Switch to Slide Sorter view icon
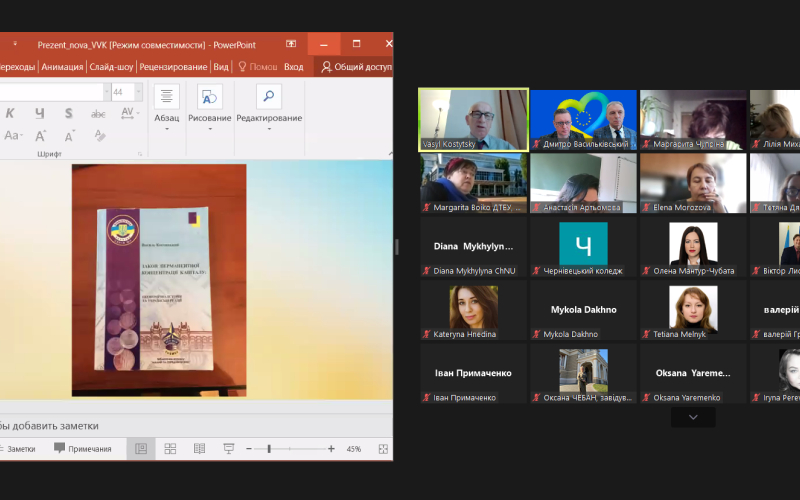Screen dimensions: 800x500 pos(170,449)
